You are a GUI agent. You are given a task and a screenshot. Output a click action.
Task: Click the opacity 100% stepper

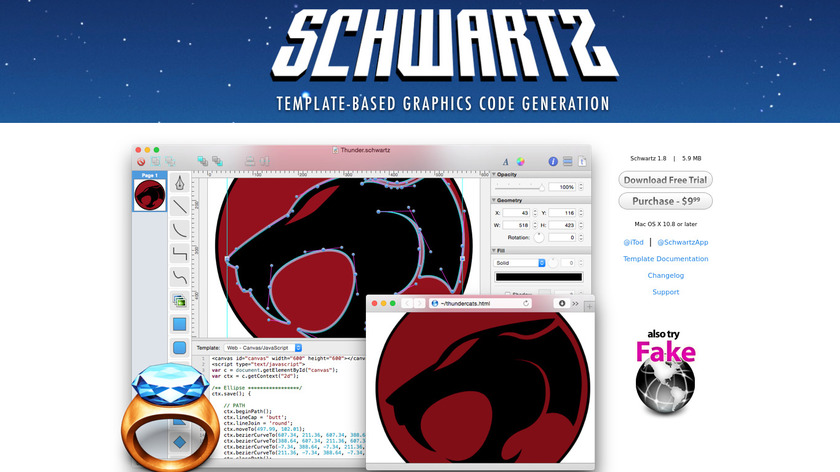[x=581, y=187]
